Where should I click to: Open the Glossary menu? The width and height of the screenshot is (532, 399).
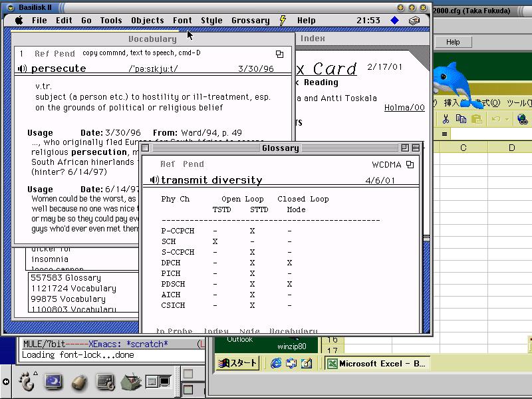250,21
